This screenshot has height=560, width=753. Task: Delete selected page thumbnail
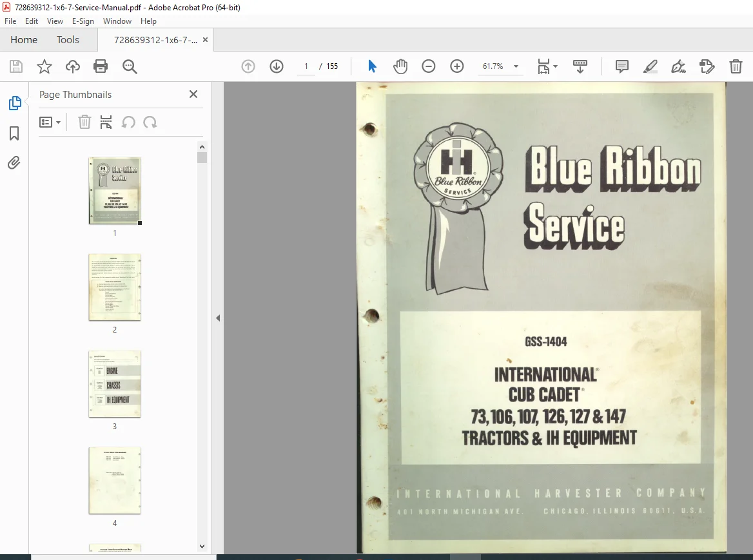(84, 122)
